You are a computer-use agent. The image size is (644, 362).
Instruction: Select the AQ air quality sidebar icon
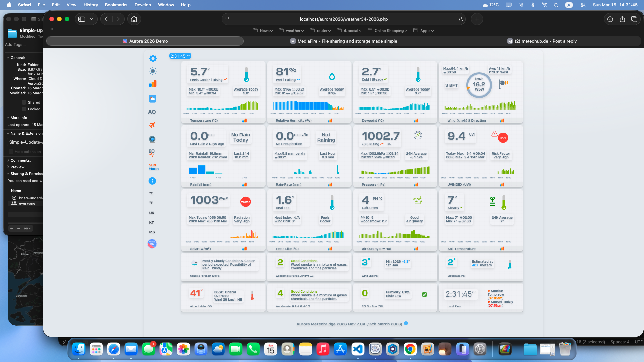pos(152,112)
